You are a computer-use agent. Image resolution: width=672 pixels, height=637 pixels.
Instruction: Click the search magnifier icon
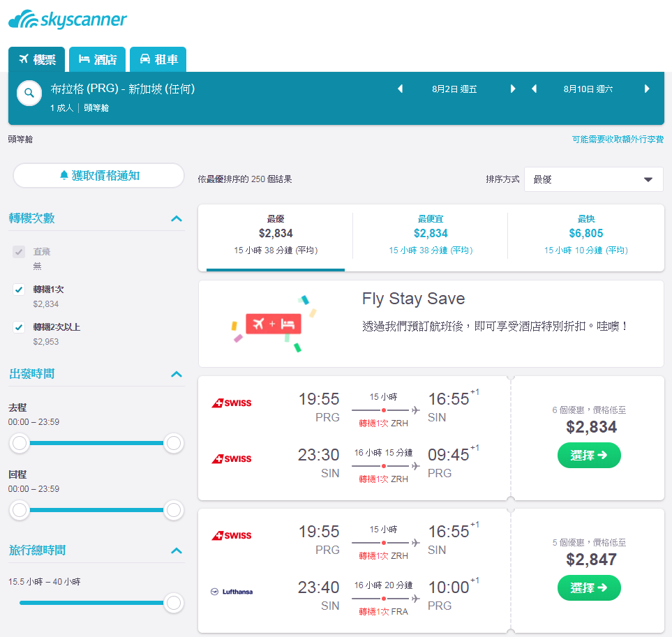point(29,93)
